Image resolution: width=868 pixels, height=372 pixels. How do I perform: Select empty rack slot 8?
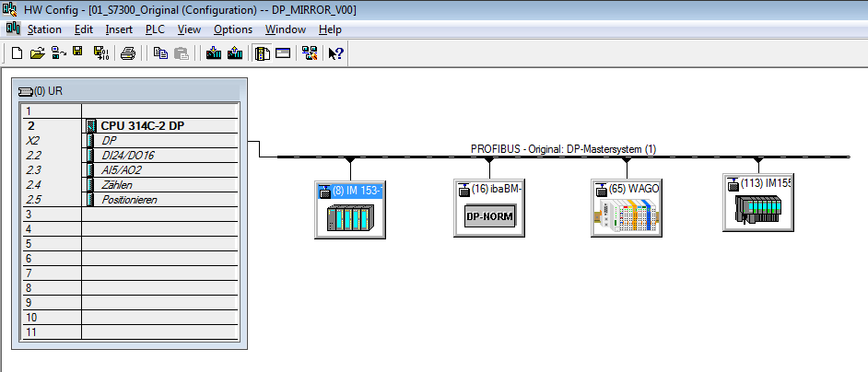tap(131, 288)
